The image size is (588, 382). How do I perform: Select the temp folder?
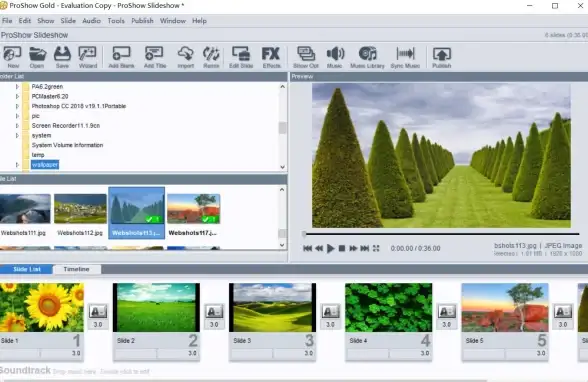point(38,155)
